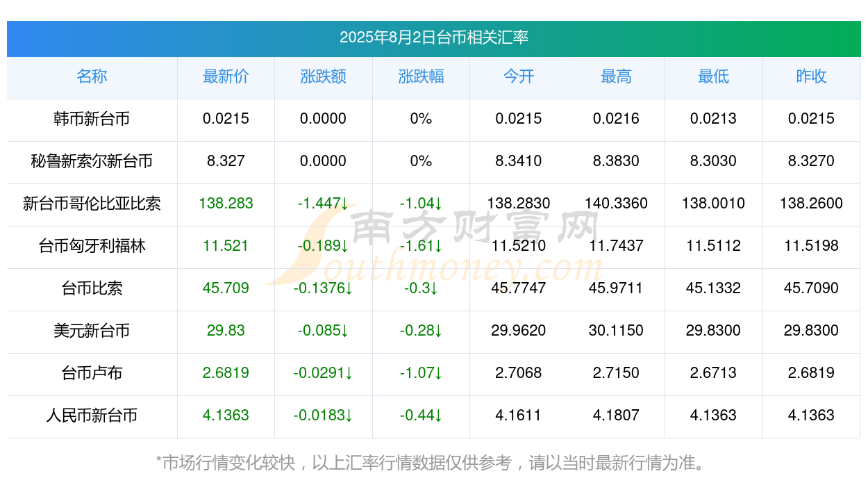Click the 韩币新台币 row name
This screenshot has width=868, height=485.
(92, 119)
